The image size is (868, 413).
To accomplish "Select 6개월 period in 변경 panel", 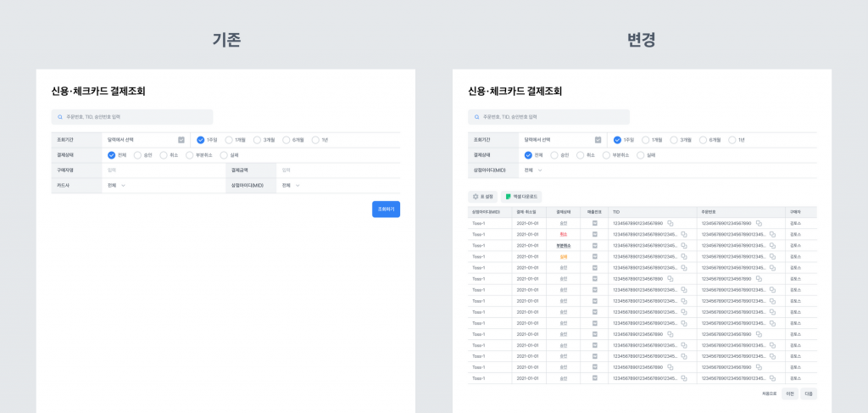I will point(704,140).
